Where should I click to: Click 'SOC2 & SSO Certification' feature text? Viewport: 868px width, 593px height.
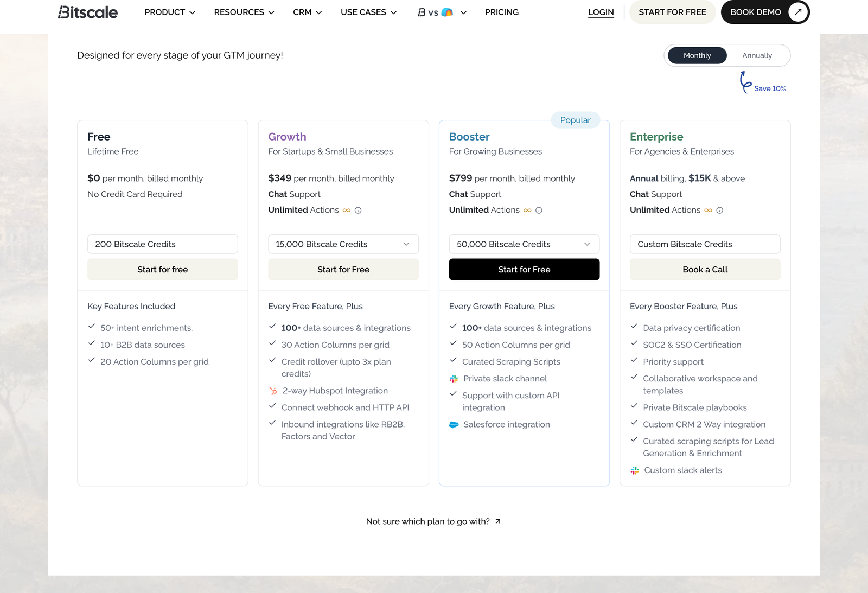692,345
